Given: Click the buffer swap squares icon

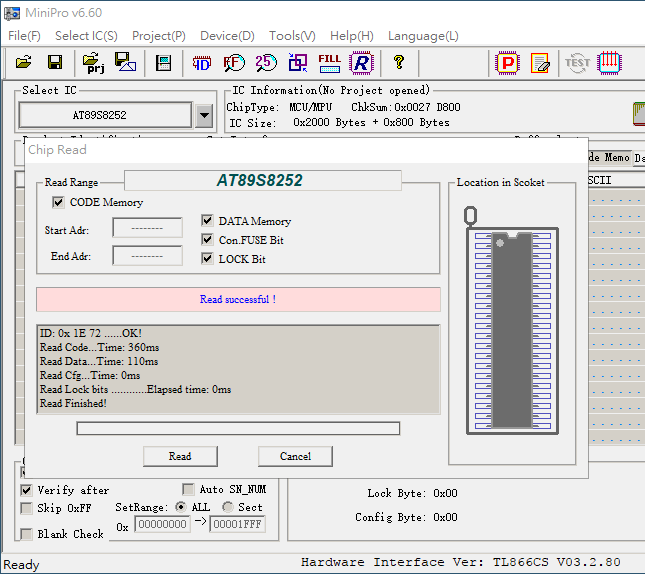Looking at the screenshot, I should click(x=298, y=63).
